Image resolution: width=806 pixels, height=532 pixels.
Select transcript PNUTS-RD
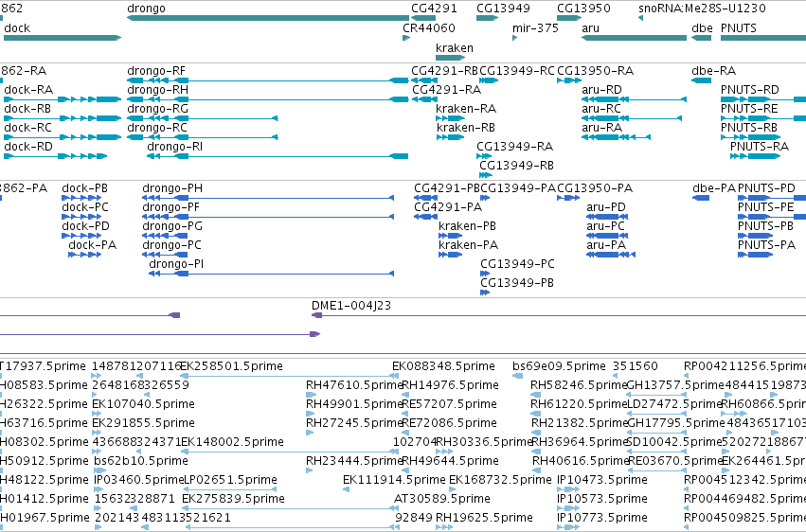point(763,99)
